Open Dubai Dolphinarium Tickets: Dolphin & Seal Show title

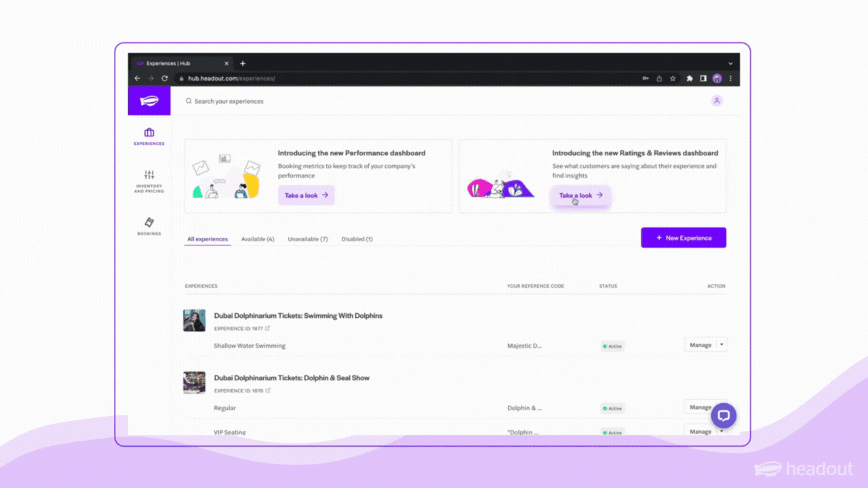click(x=292, y=378)
